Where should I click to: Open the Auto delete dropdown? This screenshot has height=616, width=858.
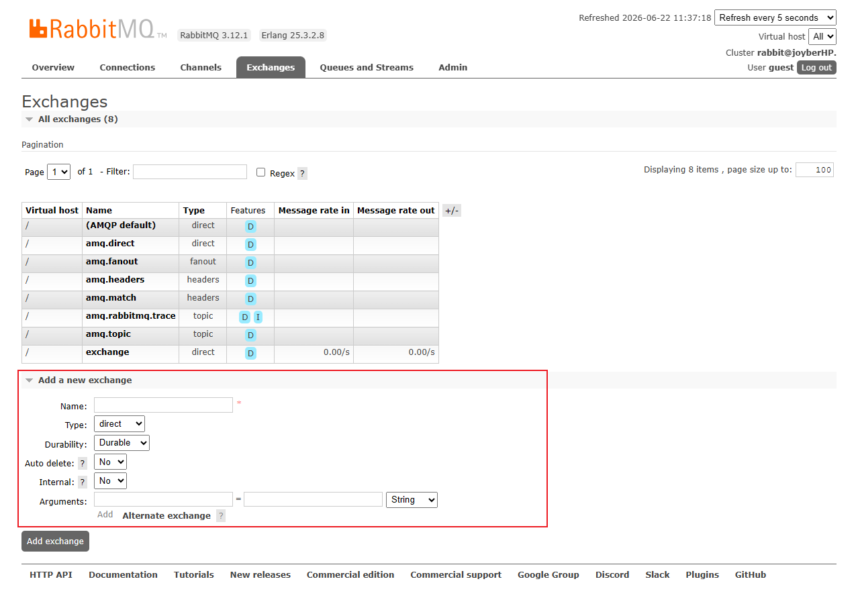(x=110, y=462)
